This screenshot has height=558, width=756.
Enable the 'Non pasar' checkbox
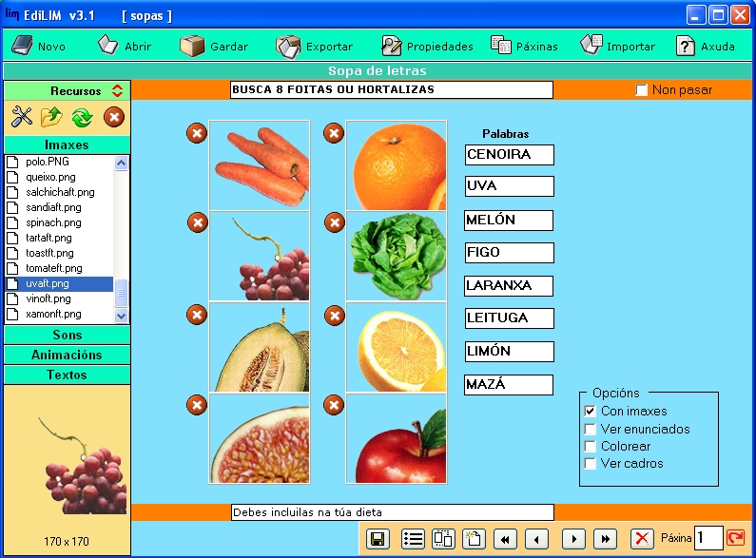point(642,90)
